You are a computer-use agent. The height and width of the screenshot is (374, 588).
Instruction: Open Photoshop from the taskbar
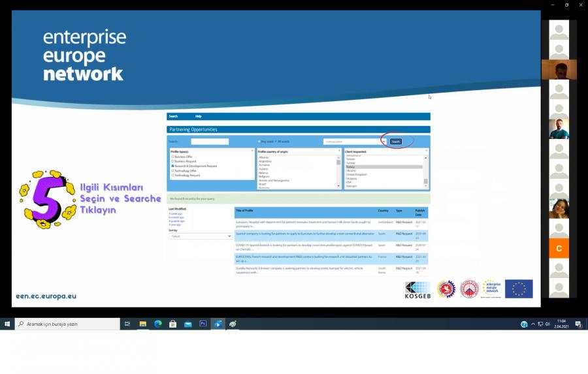[203, 324]
